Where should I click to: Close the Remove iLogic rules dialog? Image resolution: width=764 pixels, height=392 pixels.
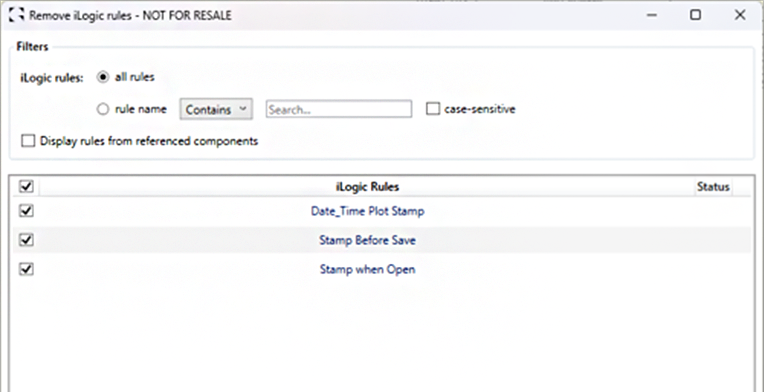740,15
